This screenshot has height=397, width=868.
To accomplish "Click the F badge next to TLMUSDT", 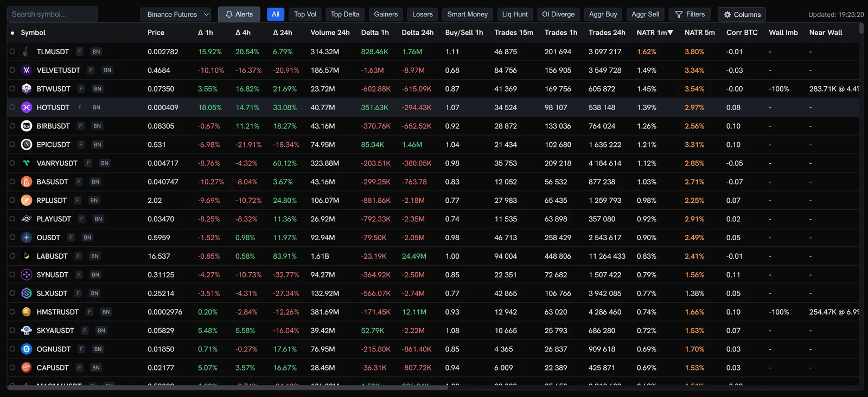I will (x=80, y=52).
